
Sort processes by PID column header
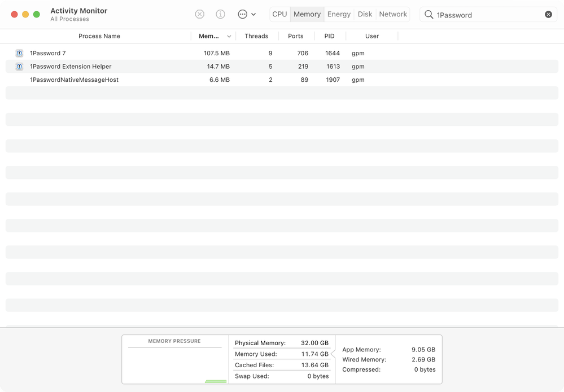tap(329, 36)
